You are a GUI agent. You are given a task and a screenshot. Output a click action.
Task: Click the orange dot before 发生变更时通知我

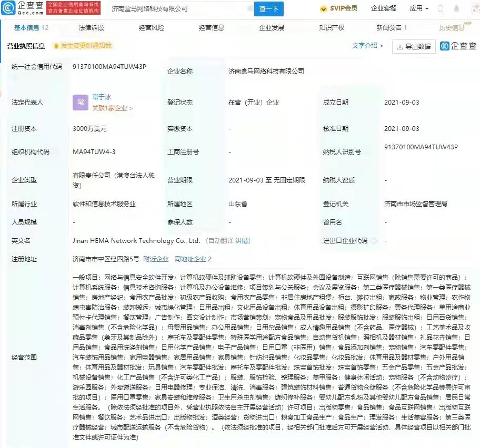56,46
